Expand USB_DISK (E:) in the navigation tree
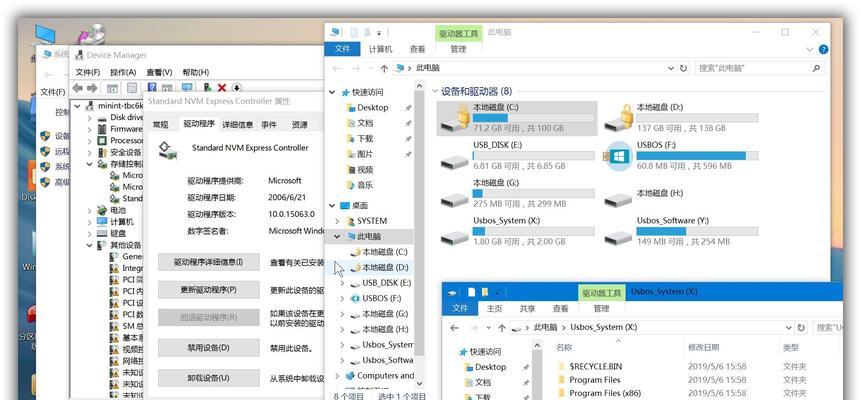This screenshot has width=861, height=400. [343, 283]
